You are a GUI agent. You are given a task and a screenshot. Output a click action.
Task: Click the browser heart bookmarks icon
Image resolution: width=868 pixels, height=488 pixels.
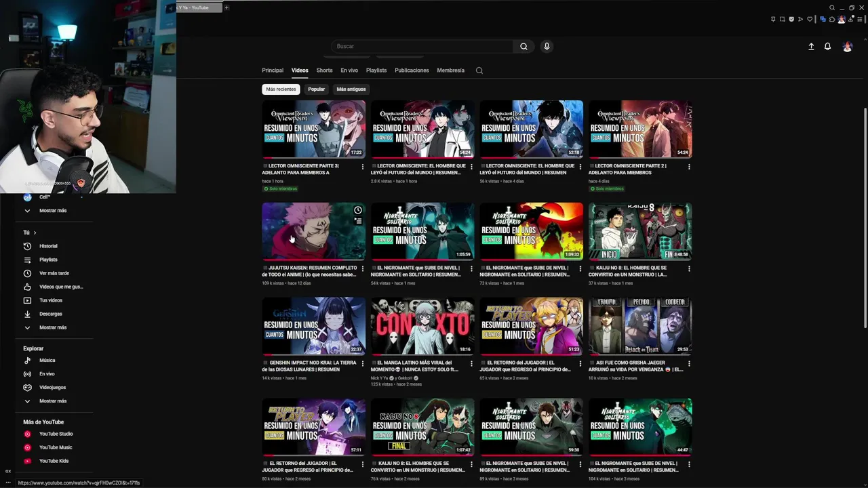tap(810, 19)
